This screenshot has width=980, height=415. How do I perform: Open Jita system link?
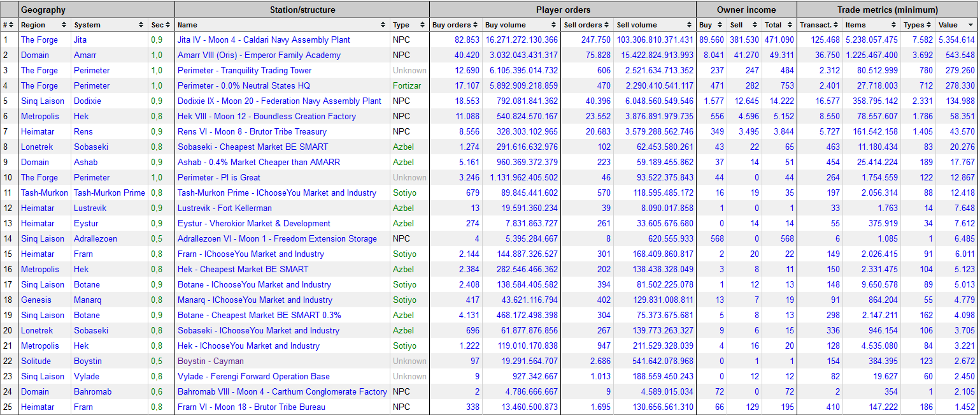click(x=82, y=40)
